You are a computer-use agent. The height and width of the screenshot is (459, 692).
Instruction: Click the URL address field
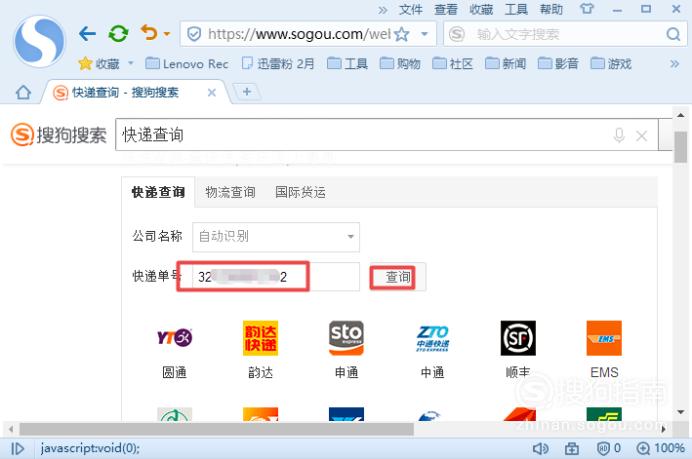[x=299, y=34]
